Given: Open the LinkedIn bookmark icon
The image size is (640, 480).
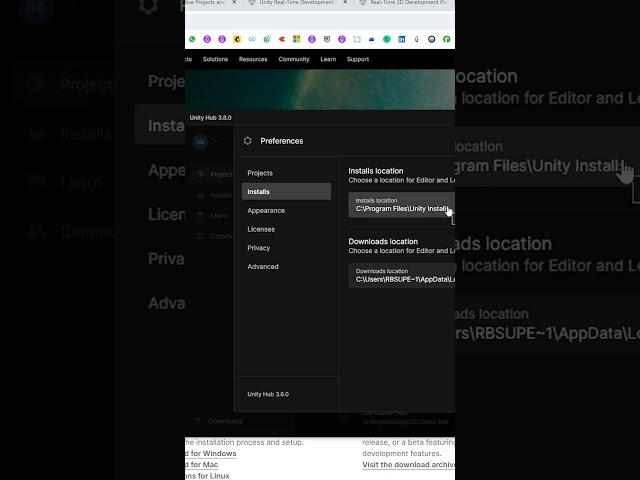Looking at the screenshot, I should (x=402, y=39).
